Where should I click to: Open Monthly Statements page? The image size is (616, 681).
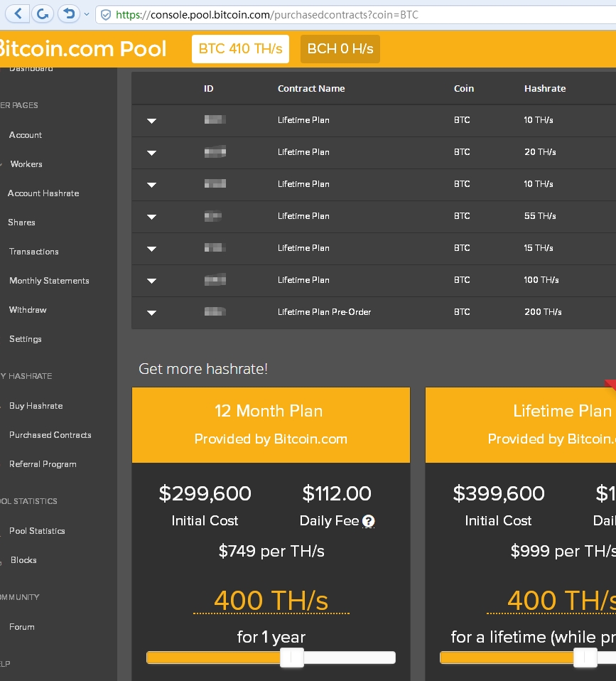[x=49, y=281]
